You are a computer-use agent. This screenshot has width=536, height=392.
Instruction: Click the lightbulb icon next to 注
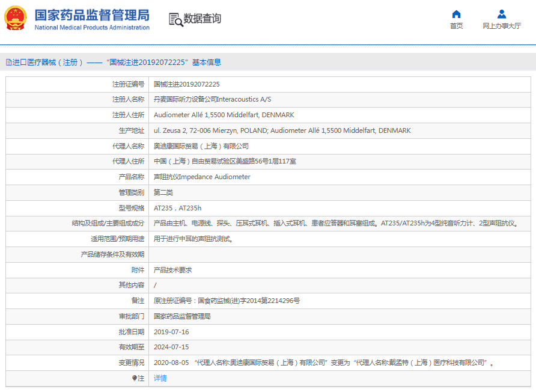point(135,378)
